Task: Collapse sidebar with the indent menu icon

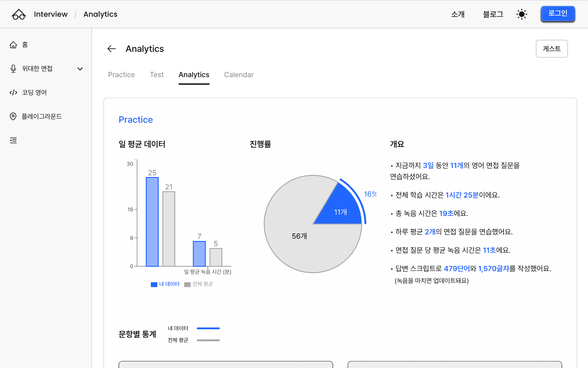Action: (x=13, y=141)
